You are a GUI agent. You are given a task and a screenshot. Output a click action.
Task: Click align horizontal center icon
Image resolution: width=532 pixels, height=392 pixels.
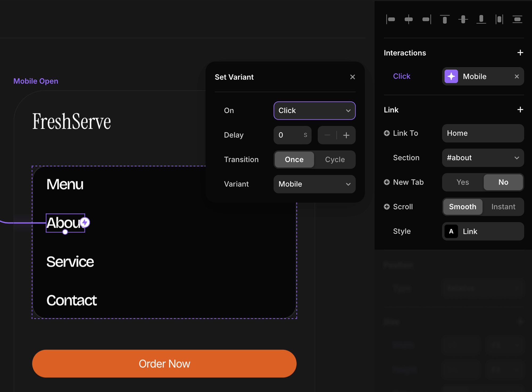(x=409, y=19)
